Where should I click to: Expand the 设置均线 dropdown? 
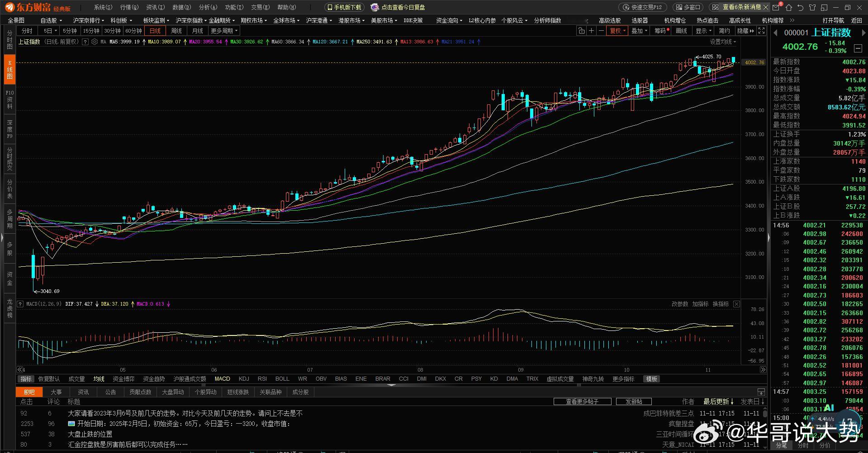click(x=723, y=42)
